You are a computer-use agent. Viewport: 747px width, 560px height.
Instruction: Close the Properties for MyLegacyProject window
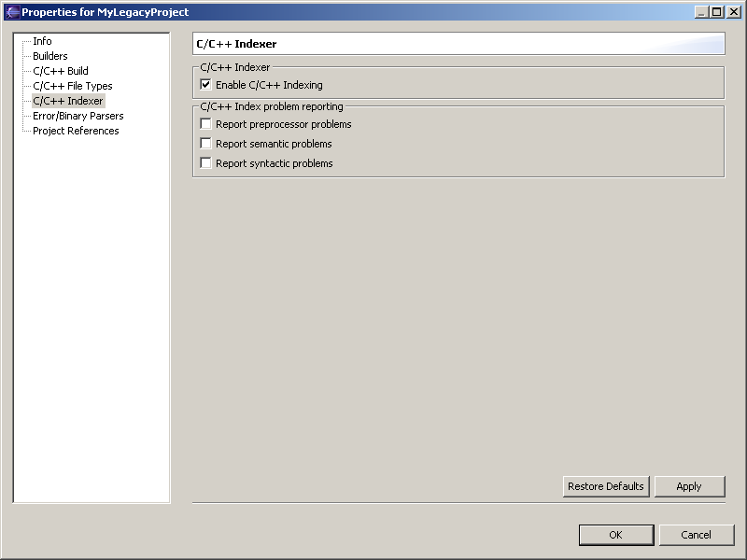point(733,12)
